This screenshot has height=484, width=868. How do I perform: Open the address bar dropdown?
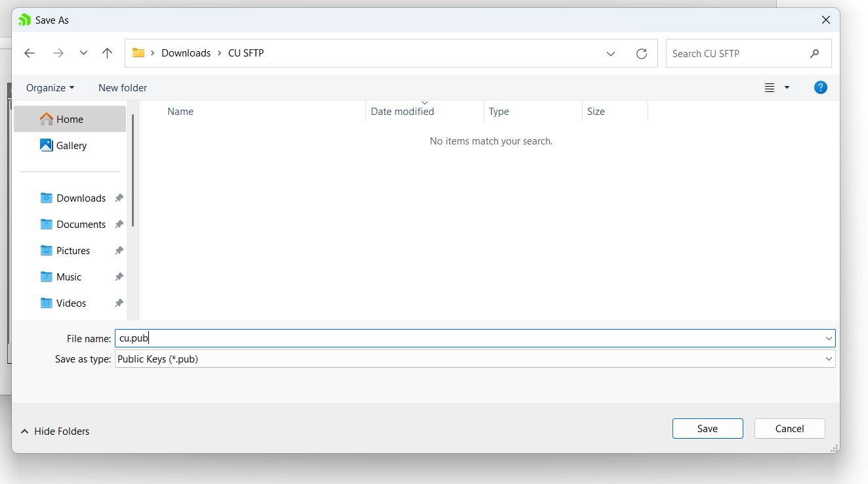pyautogui.click(x=610, y=53)
